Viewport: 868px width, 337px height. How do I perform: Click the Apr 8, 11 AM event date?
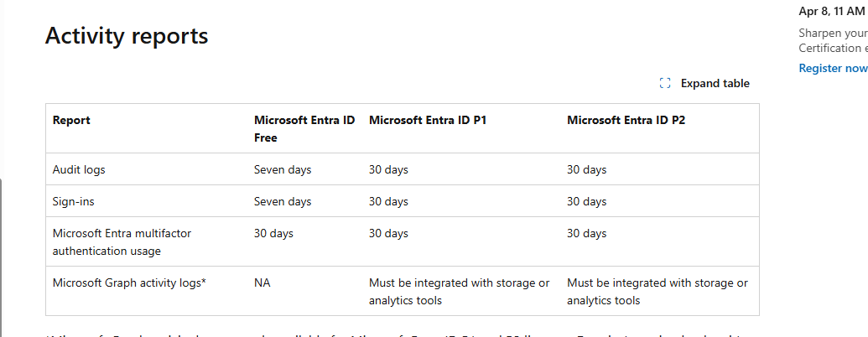click(831, 12)
